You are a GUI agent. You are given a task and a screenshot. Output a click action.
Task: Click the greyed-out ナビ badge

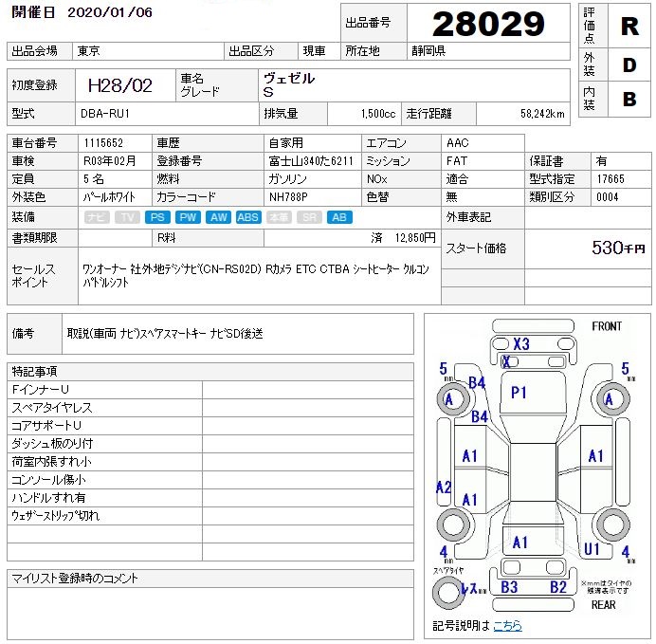pos(97,217)
